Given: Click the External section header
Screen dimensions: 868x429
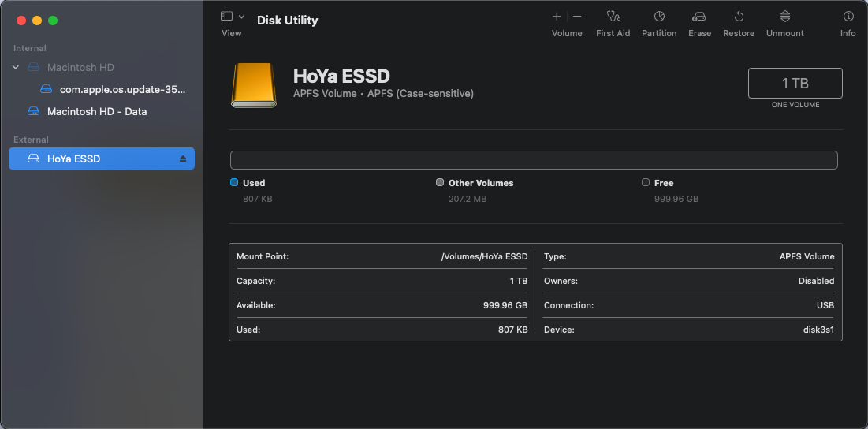Looking at the screenshot, I should pyautogui.click(x=31, y=140).
